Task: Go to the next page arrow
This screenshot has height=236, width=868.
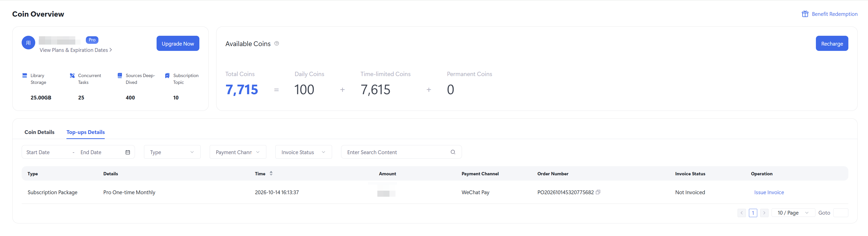Action: point(764,213)
